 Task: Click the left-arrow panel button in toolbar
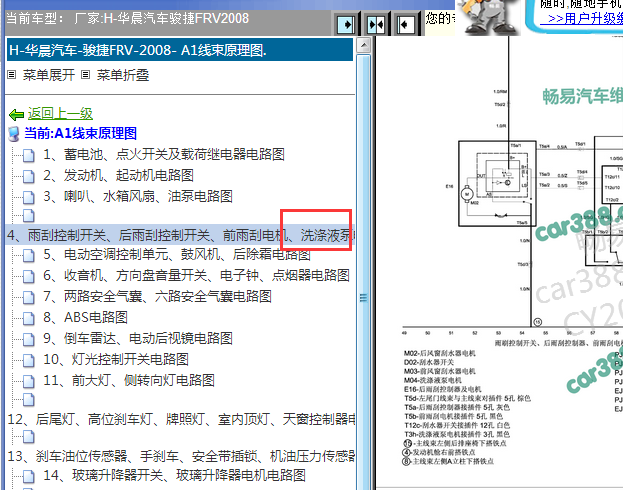click(x=406, y=25)
